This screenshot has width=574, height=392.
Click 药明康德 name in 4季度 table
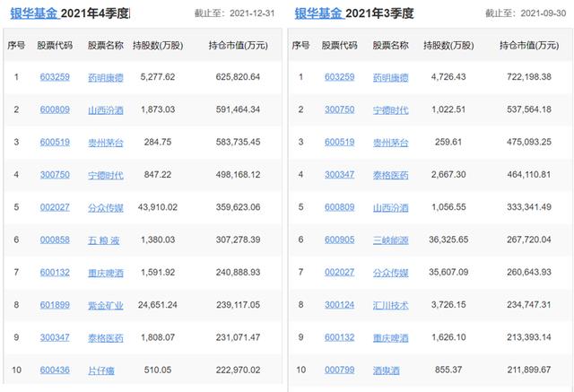click(106, 78)
